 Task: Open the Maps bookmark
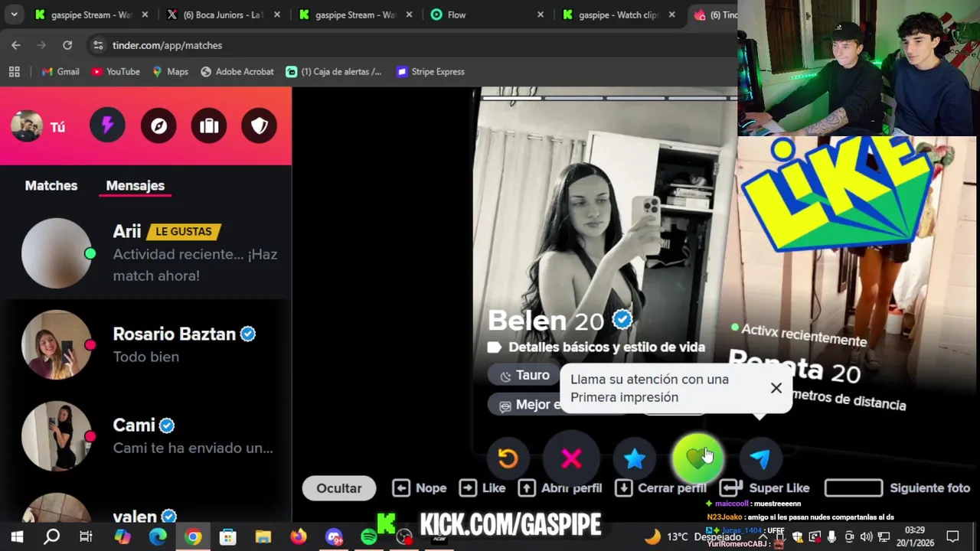170,71
